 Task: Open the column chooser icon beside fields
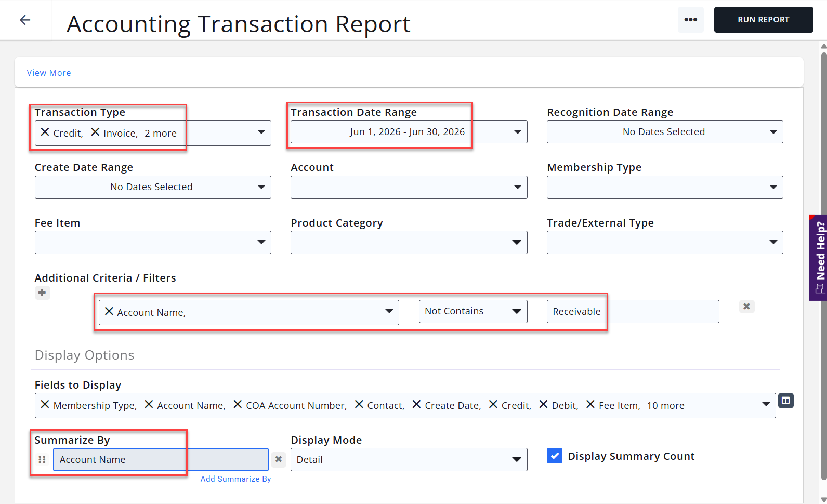786,401
